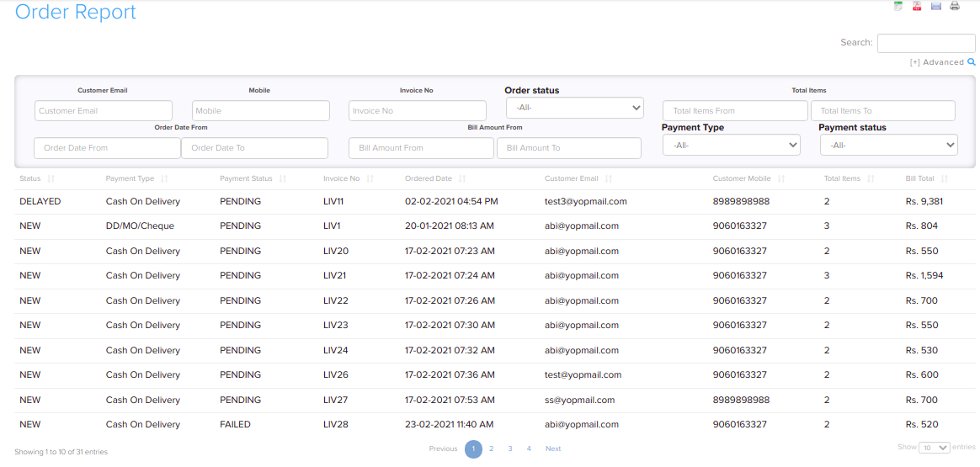The image size is (980, 467).
Task: Click ordered date 23-02-2021 11:40 AM
Action: (450, 425)
